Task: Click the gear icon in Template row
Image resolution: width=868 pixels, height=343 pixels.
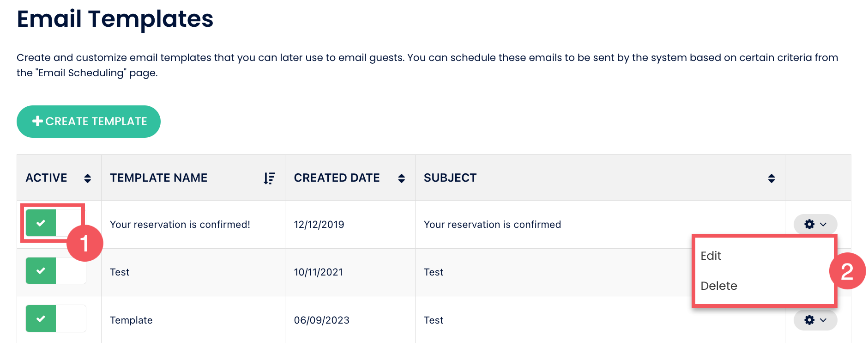Action: click(x=809, y=320)
